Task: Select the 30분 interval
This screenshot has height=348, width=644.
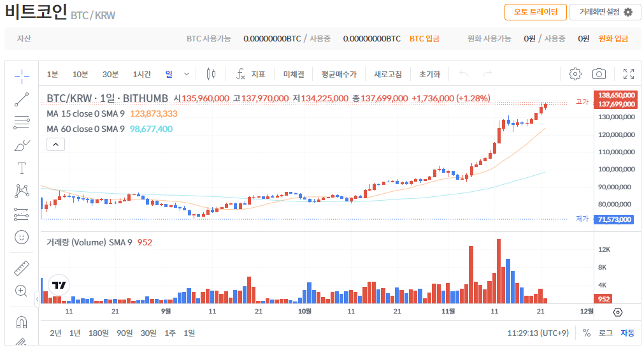Action: point(110,74)
